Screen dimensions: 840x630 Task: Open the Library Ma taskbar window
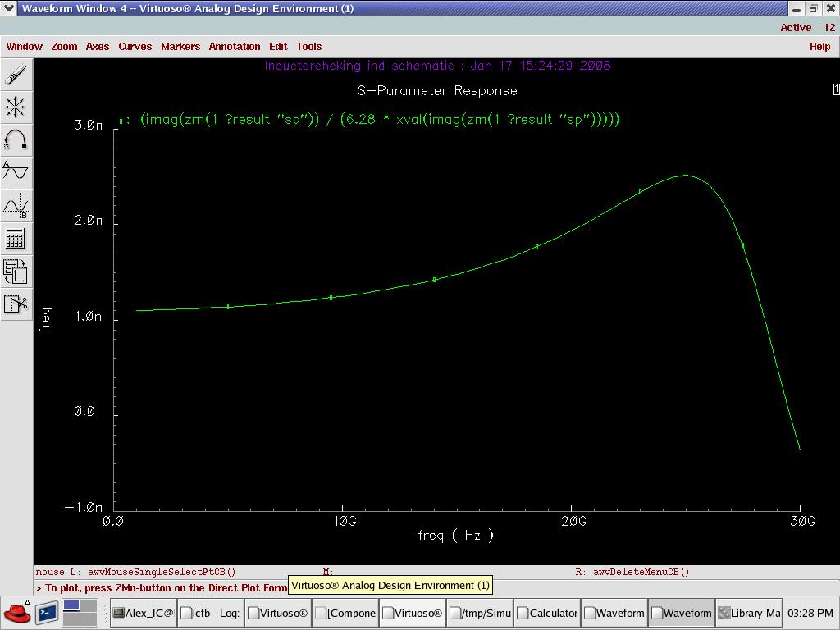(x=749, y=613)
